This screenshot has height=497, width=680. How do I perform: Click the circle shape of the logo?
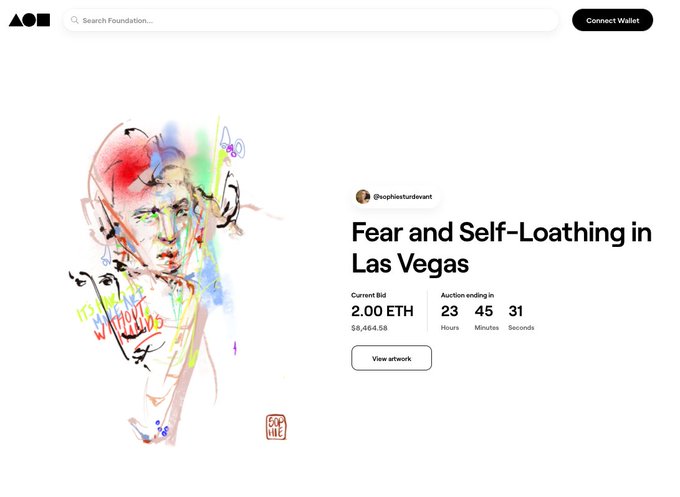coord(29,20)
